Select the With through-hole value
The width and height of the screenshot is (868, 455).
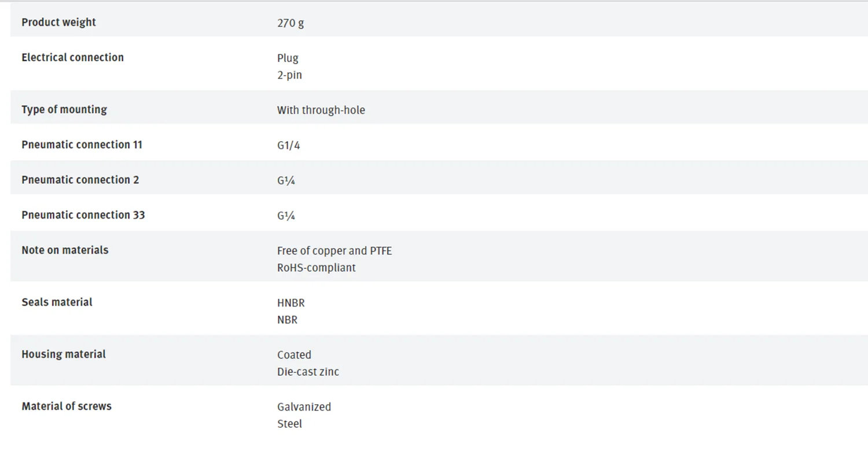321,110
